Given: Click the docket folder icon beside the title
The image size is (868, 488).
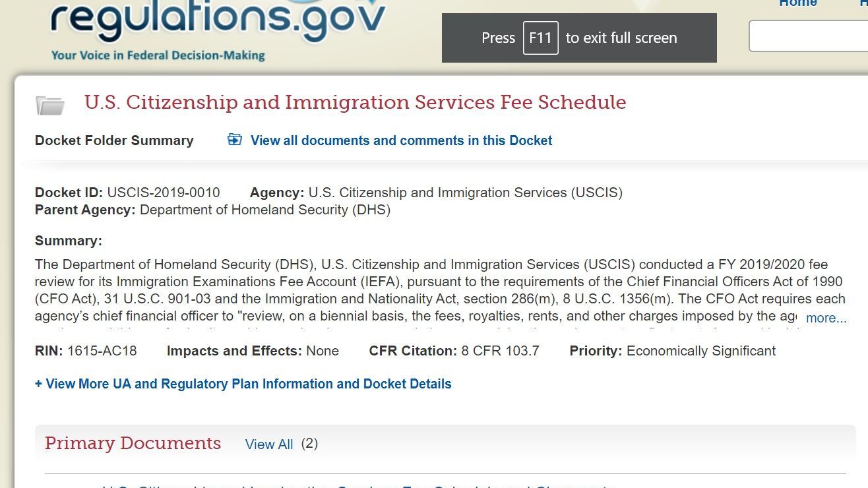Looking at the screenshot, I should click(x=50, y=105).
